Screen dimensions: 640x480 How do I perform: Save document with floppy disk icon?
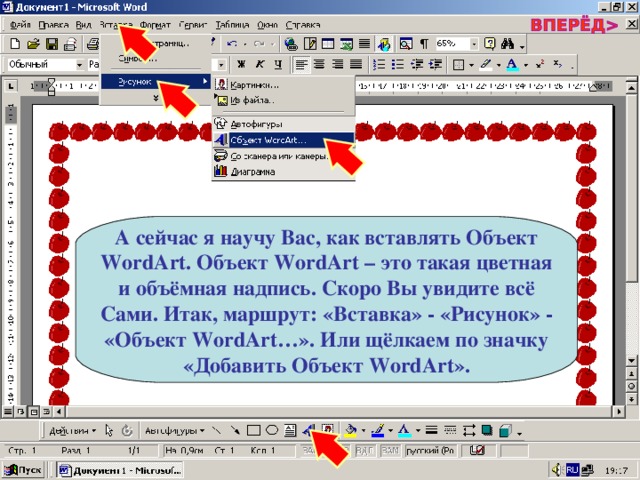coord(52,44)
